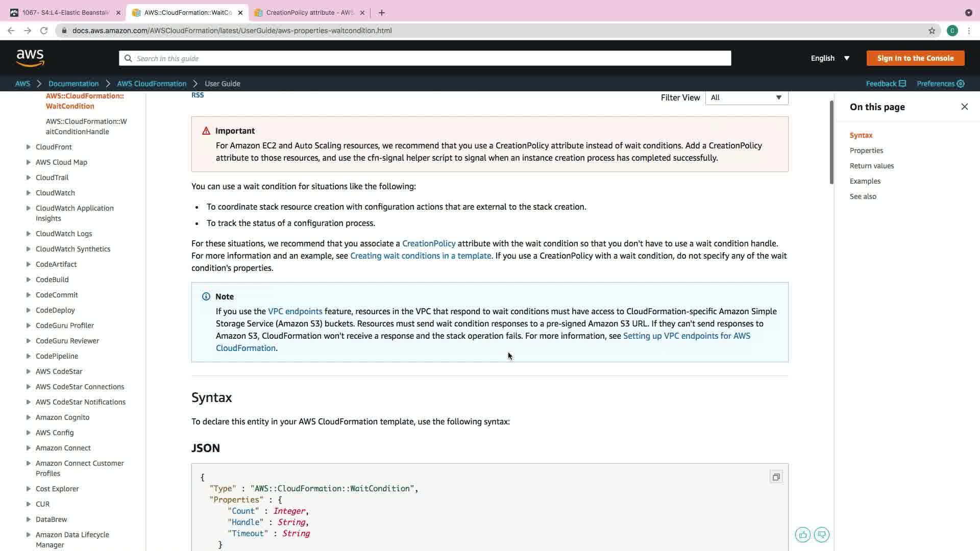The width and height of the screenshot is (980, 551).
Task: Click the AWS logo
Action: coord(30,58)
